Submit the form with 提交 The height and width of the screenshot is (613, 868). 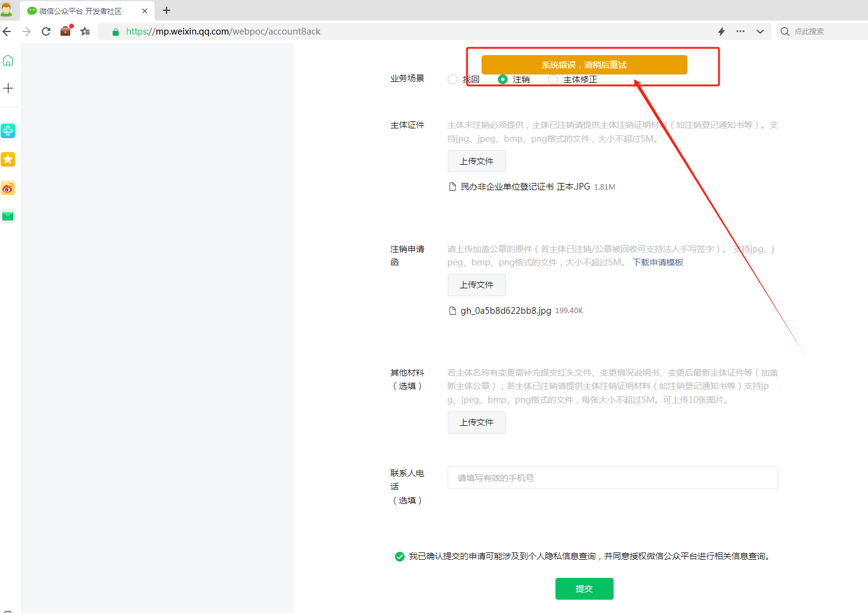point(584,589)
